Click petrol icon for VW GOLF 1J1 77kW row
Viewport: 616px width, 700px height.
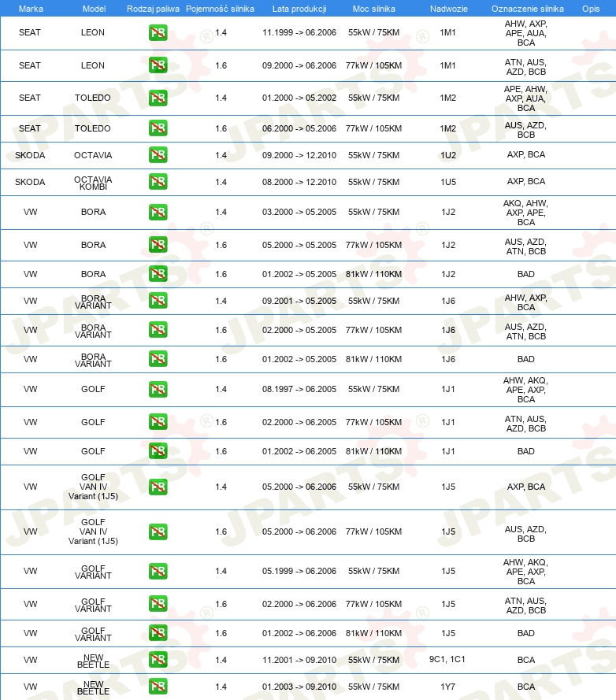(x=158, y=422)
